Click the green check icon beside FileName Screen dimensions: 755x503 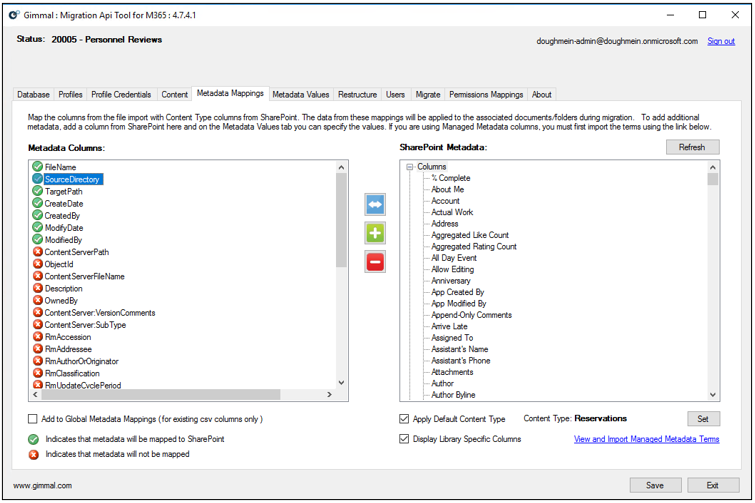(37, 167)
